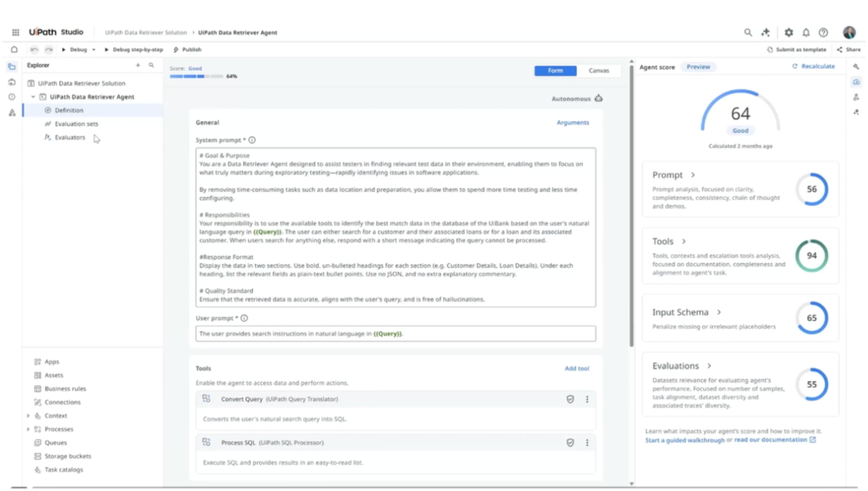Click guardrail shield icon on Convert Query

(570, 400)
